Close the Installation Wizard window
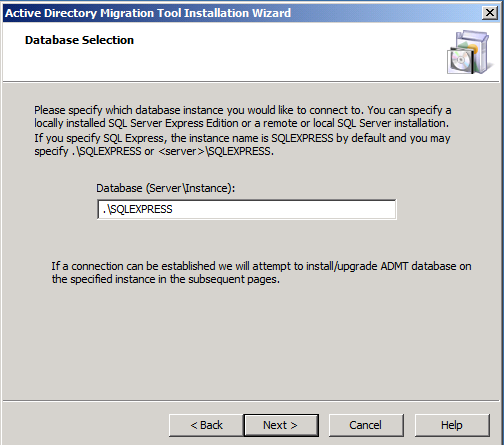Screen dimensions: 504x445 (490, 13)
